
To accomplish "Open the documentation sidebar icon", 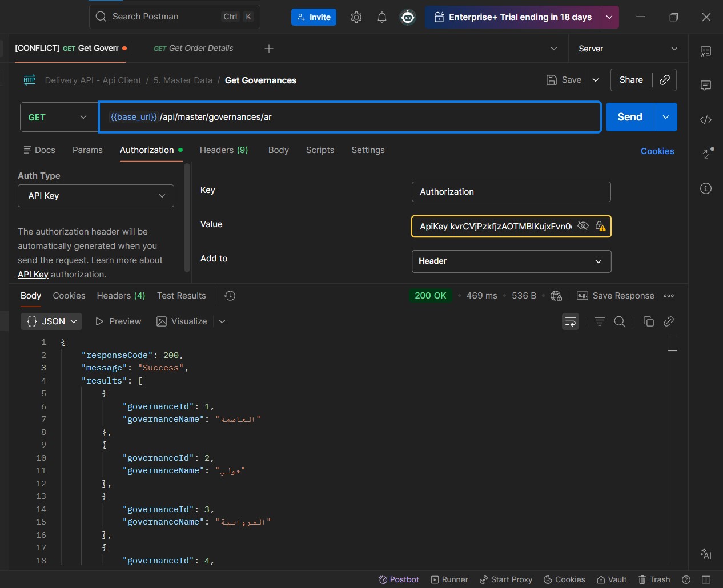I will pos(706,51).
